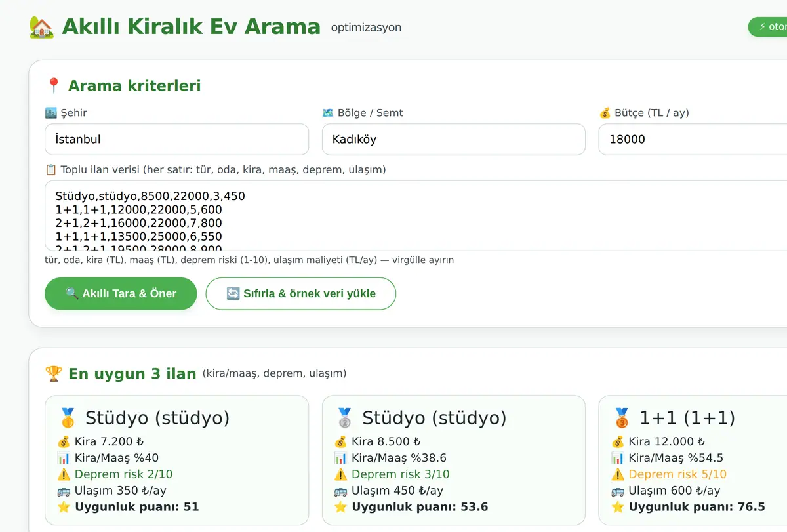787x532 pixels.
Task: Click bus icon next to Ulaşım 600 ₺/ay
Action: 618,491
